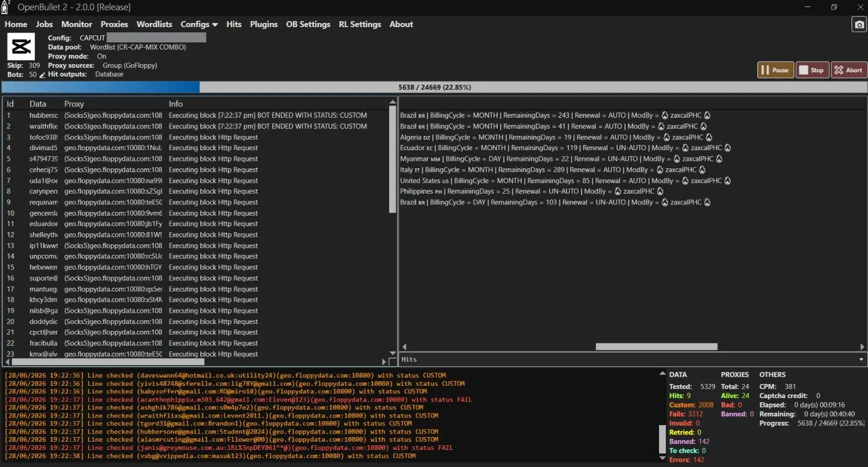Click the CapCut config logo
Viewport: 868px width, 467px height.
(x=21, y=47)
